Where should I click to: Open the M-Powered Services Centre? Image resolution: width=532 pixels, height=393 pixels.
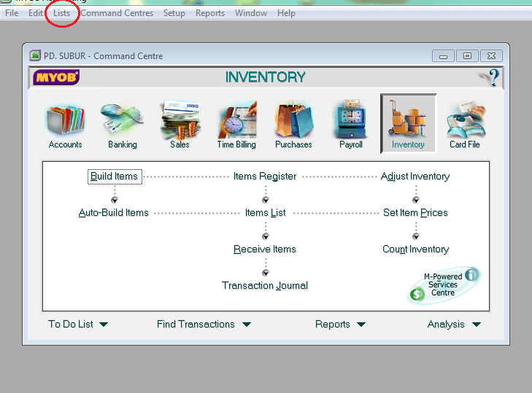point(443,285)
